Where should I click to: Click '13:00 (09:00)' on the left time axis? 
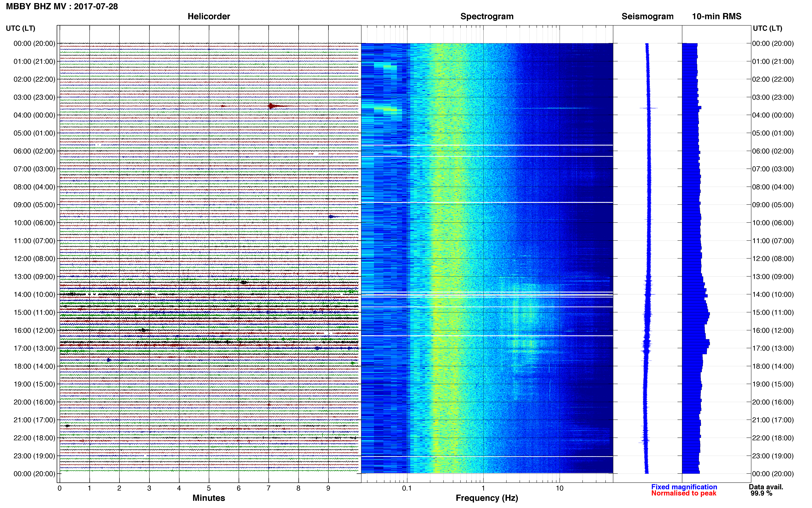click(34, 277)
